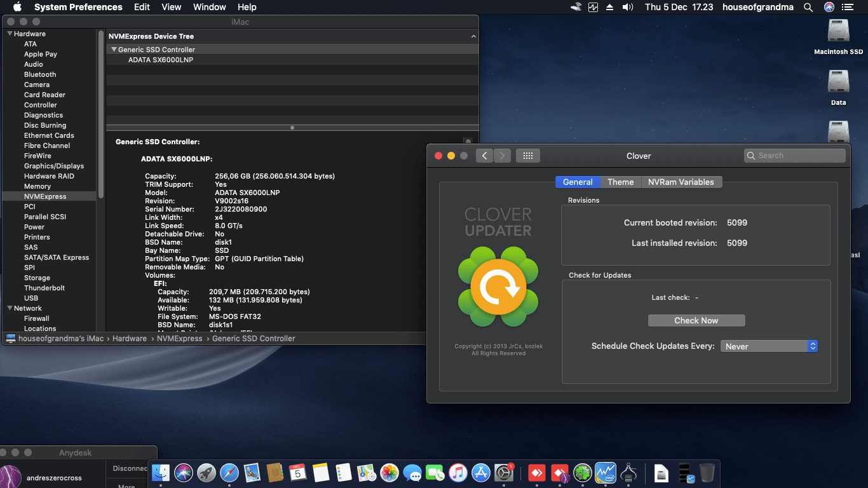This screenshot has height=488, width=868.
Task: Open the Window menu
Action: 209,7
